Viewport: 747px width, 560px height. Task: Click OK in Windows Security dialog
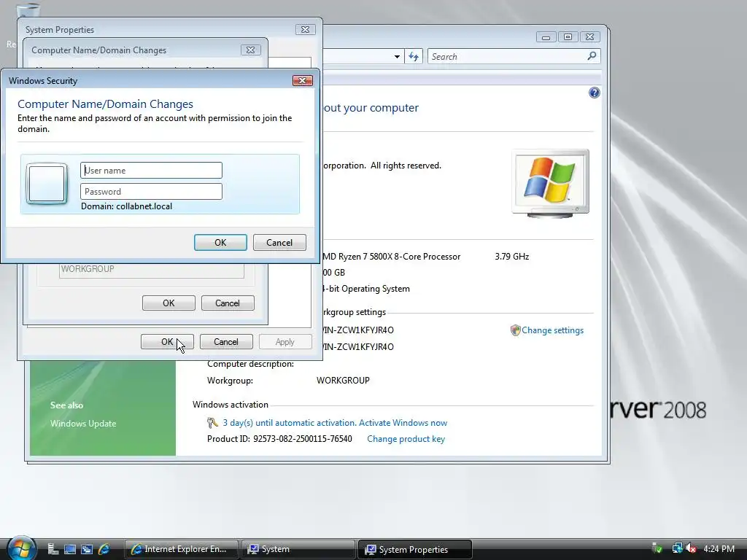[x=220, y=242]
